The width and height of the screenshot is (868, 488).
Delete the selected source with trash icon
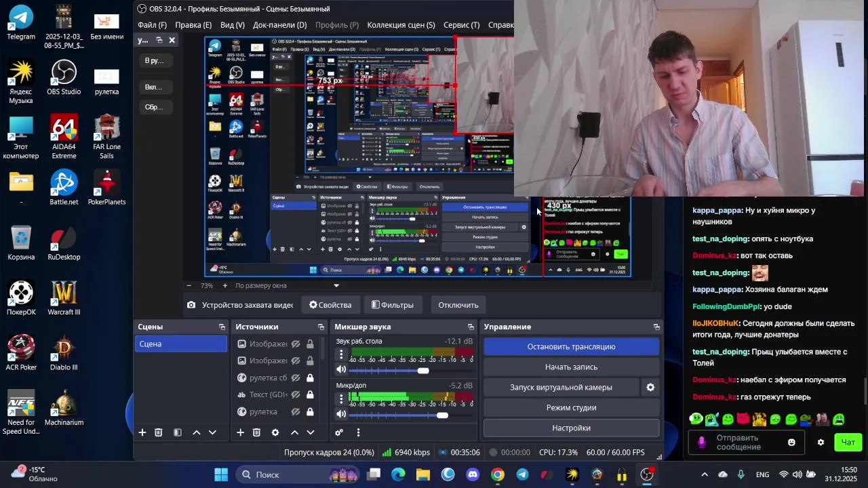coord(256,432)
